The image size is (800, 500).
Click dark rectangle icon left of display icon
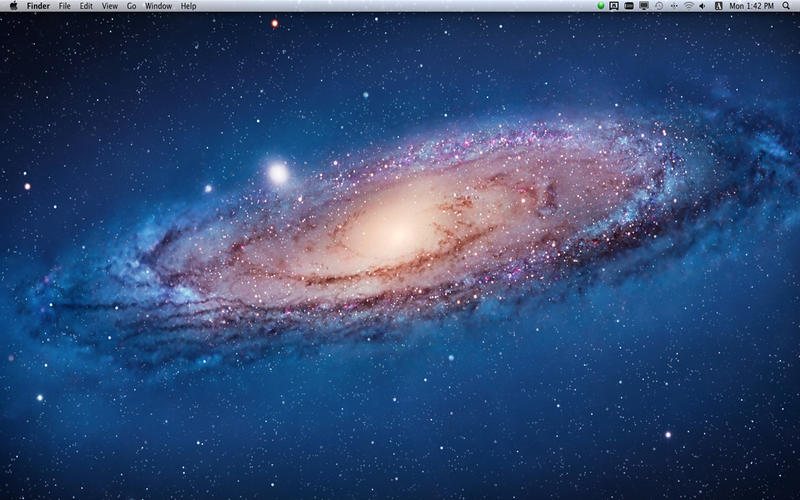coord(629,6)
